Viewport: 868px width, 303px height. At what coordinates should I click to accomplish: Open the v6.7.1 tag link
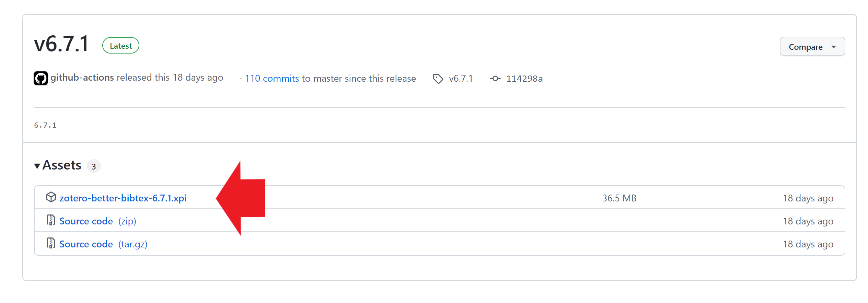461,79
